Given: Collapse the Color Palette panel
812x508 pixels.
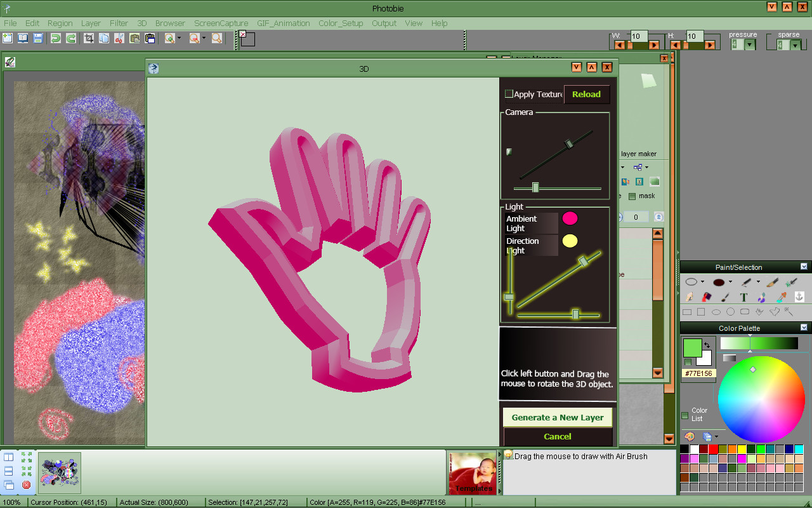Looking at the screenshot, I should 804,328.
